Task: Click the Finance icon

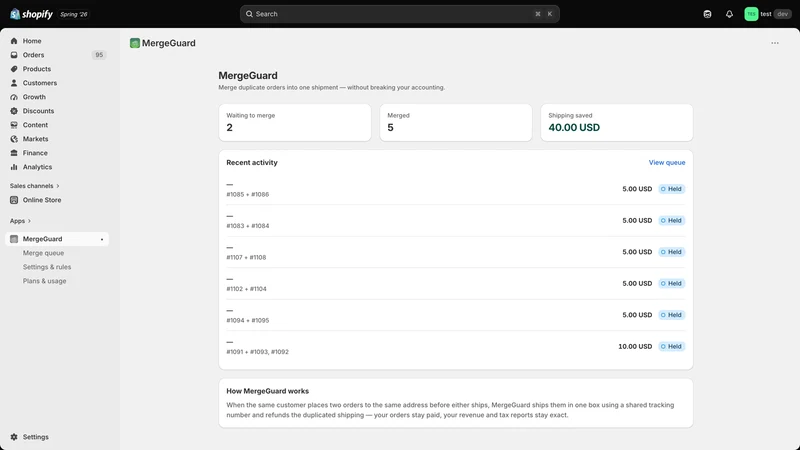Action: tap(14, 153)
